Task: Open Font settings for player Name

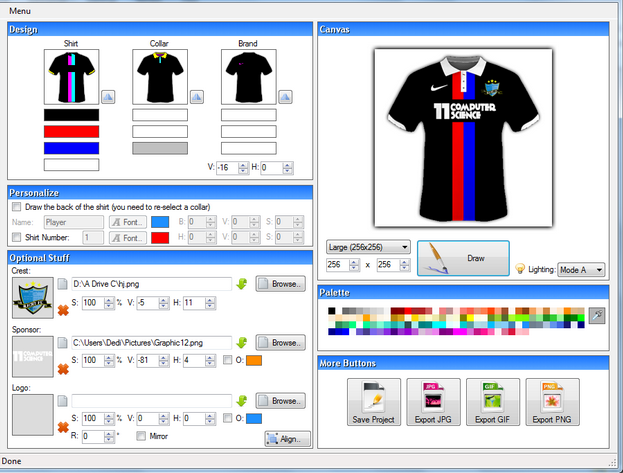Action: pos(128,222)
